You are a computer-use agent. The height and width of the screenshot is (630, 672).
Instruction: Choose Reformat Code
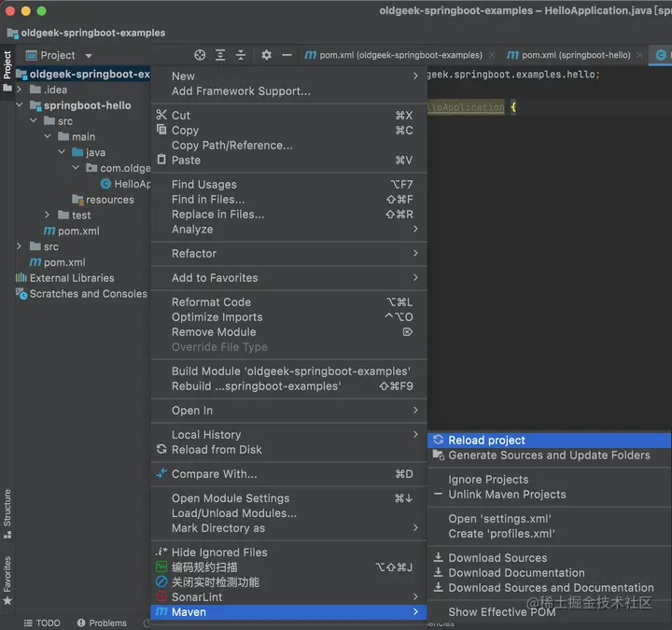(x=288, y=301)
